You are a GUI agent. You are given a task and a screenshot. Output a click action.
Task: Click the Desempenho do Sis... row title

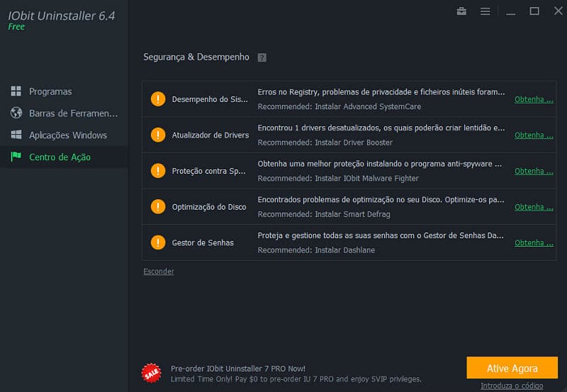(210, 99)
